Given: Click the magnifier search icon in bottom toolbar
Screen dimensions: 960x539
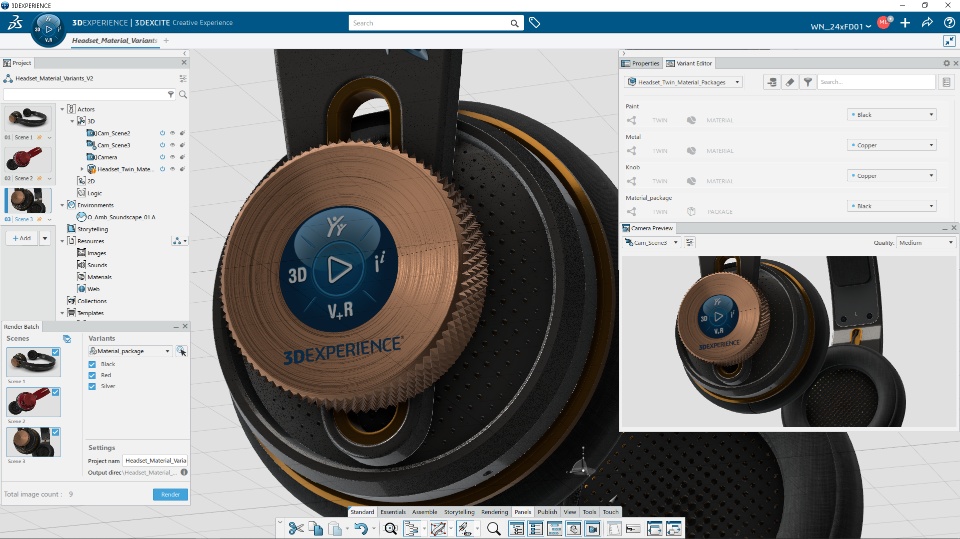Looking at the screenshot, I should point(493,528).
